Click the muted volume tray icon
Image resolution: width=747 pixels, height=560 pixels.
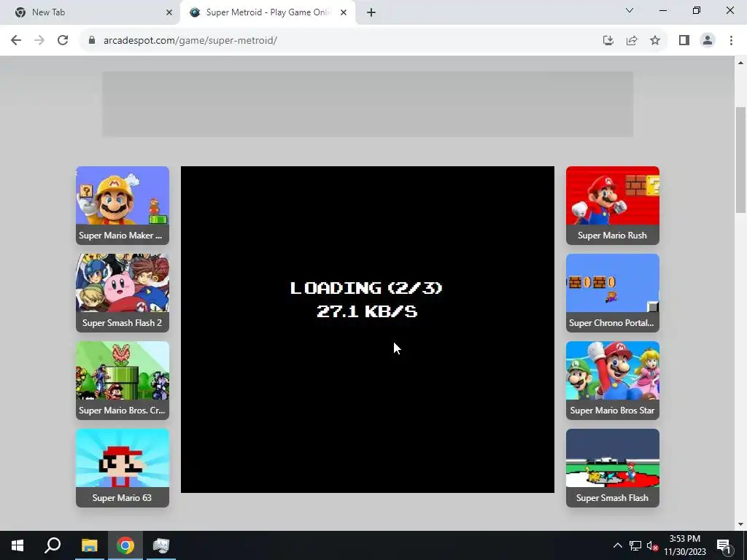[653, 545]
